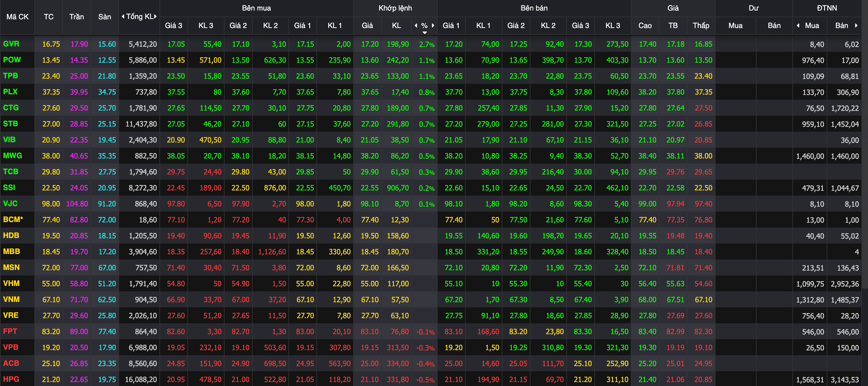Open the POW stock symbol
The image size is (868, 386).
12,60
